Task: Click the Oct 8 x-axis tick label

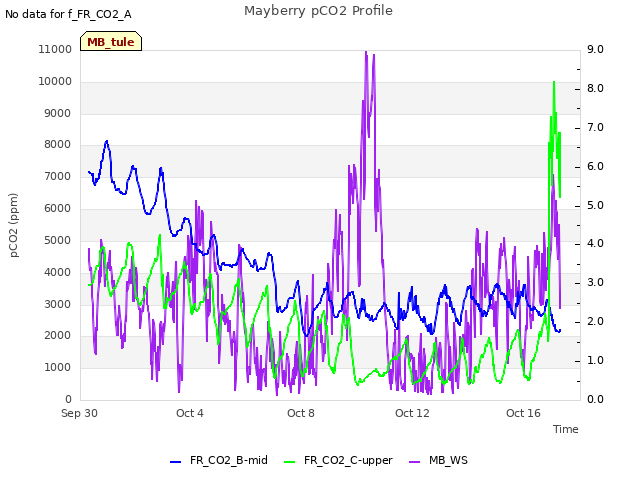Action: click(301, 413)
